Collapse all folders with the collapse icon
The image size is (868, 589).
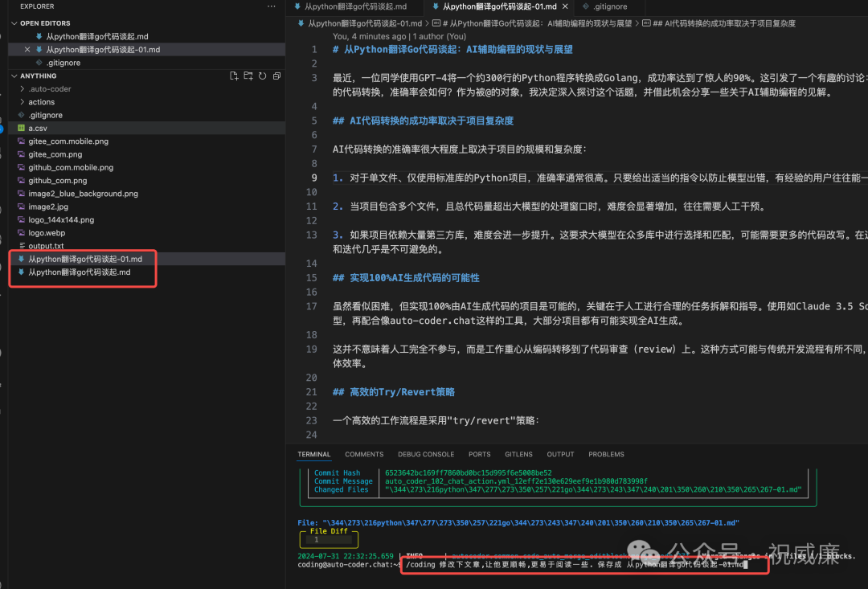(x=276, y=76)
